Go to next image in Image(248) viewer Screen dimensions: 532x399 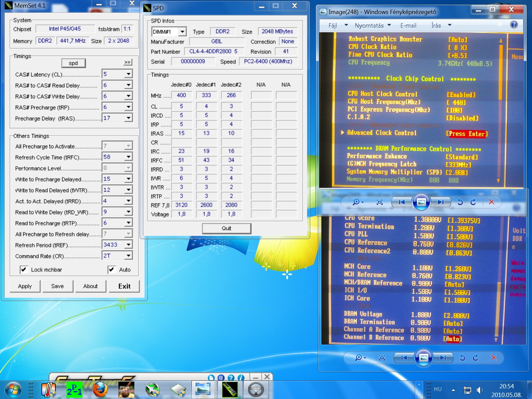click(x=441, y=202)
